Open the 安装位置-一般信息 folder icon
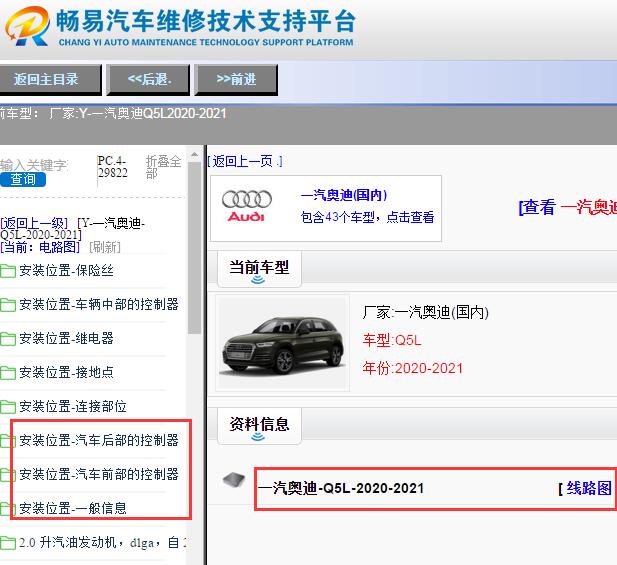Screen dimensions: 617x565 coord(6,508)
